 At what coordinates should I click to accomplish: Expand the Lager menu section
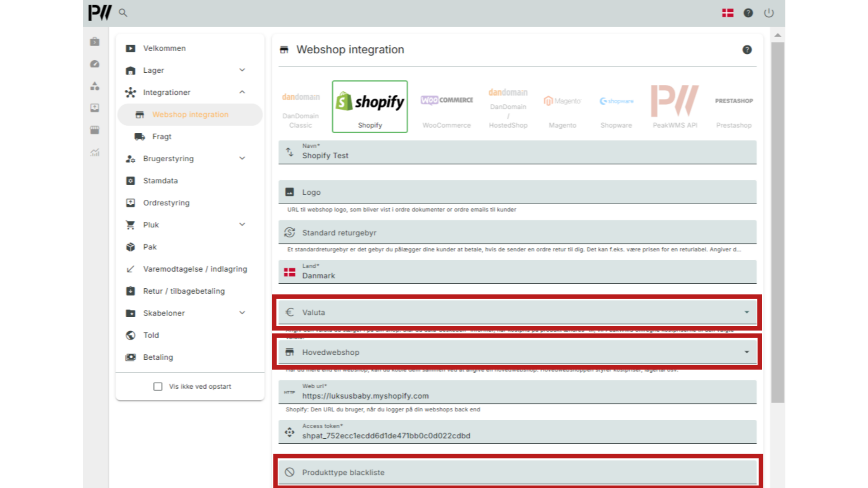[x=190, y=70]
